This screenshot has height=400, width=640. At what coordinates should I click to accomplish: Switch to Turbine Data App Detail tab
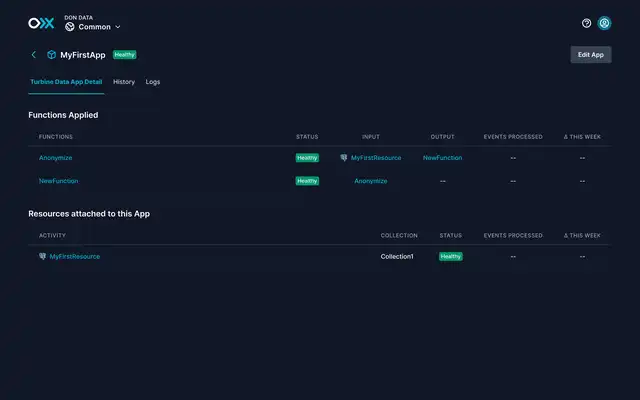click(66, 82)
